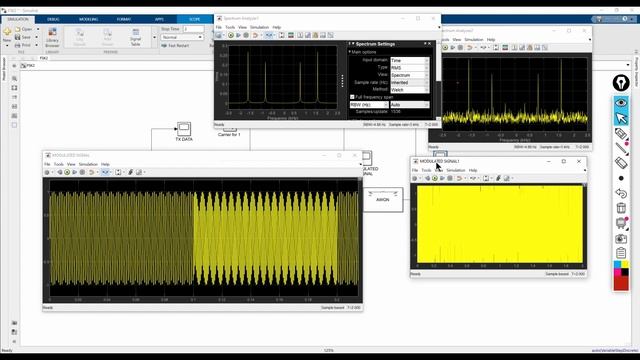640x360 pixels.
Task: Click Run button in Spectrum Analyzer2 toolbar
Action: 445,48
